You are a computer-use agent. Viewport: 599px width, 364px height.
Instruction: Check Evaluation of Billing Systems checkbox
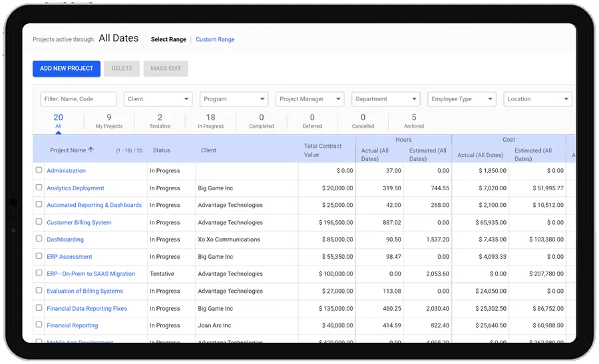pyautogui.click(x=39, y=290)
